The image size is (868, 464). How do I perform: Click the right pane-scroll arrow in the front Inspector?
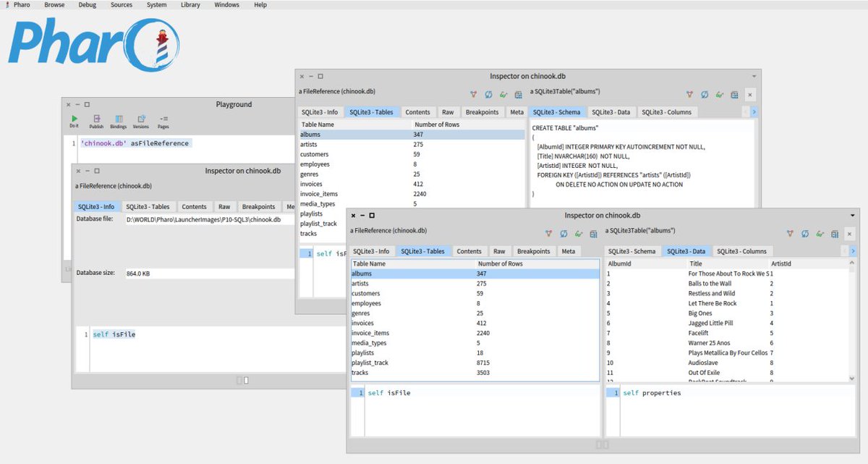click(x=854, y=251)
